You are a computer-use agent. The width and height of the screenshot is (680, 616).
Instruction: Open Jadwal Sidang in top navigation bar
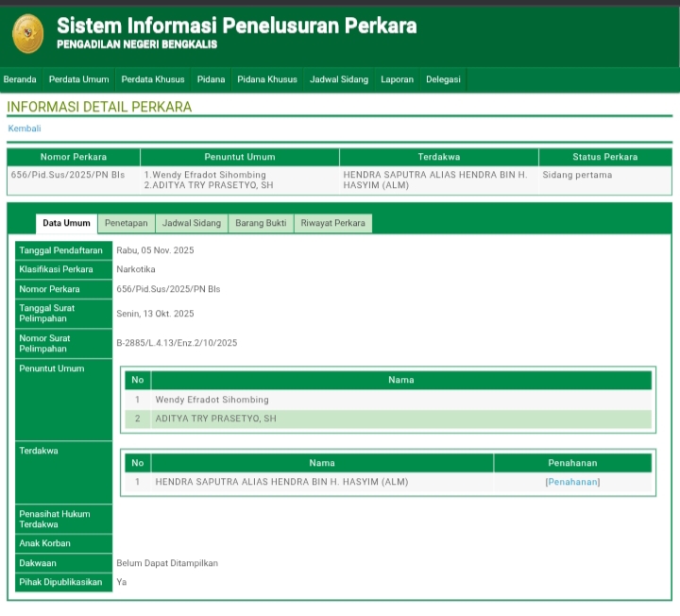[x=339, y=79]
